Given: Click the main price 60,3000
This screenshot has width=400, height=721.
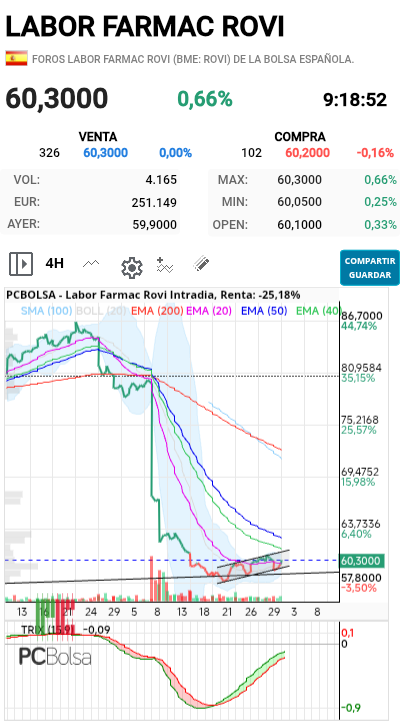Looking at the screenshot, I should point(57,98).
